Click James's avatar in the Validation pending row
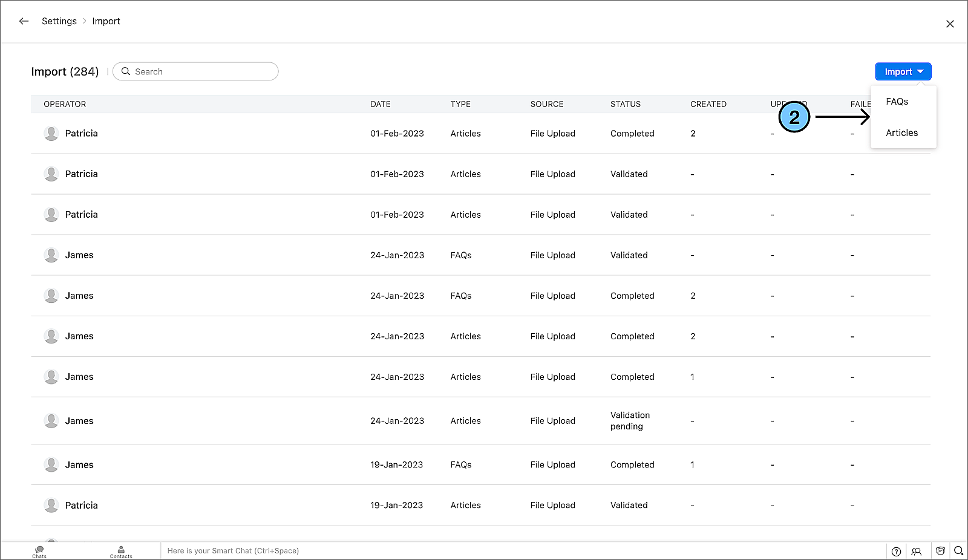This screenshot has height=560, width=968. coord(51,421)
